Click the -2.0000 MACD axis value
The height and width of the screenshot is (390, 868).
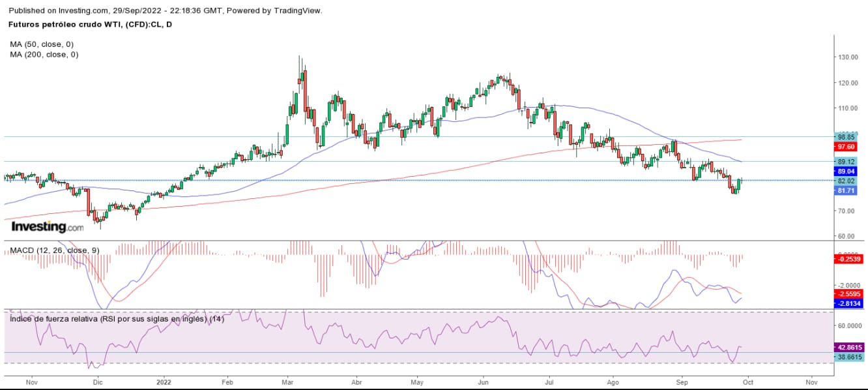pos(850,285)
